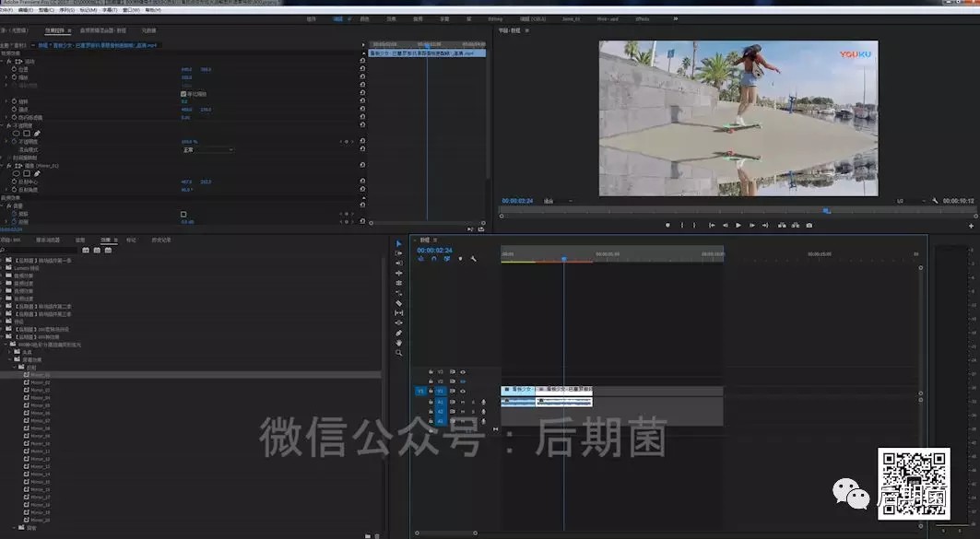Solo the A1 audio track

tap(473, 403)
